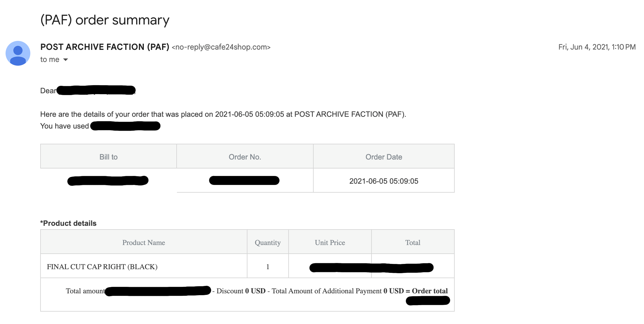The height and width of the screenshot is (324, 644).
Task: Click the "Quantity" column header
Action: click(x=268, y=243)
